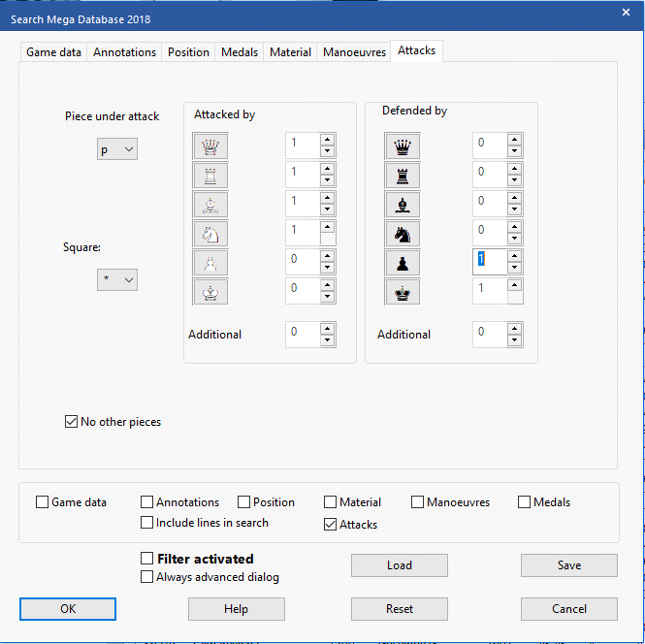
Task: Decrease black pawn defender count
Action: pyautogui.click(x=515, y=268)
